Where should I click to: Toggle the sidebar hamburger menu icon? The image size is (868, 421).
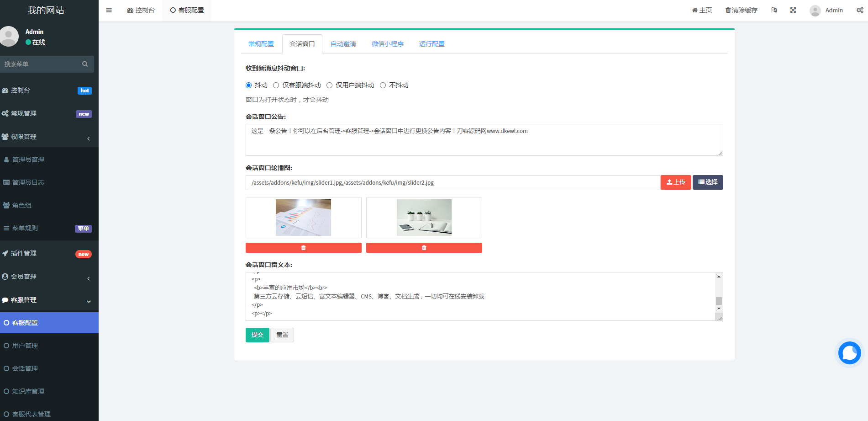coord(109,10)
